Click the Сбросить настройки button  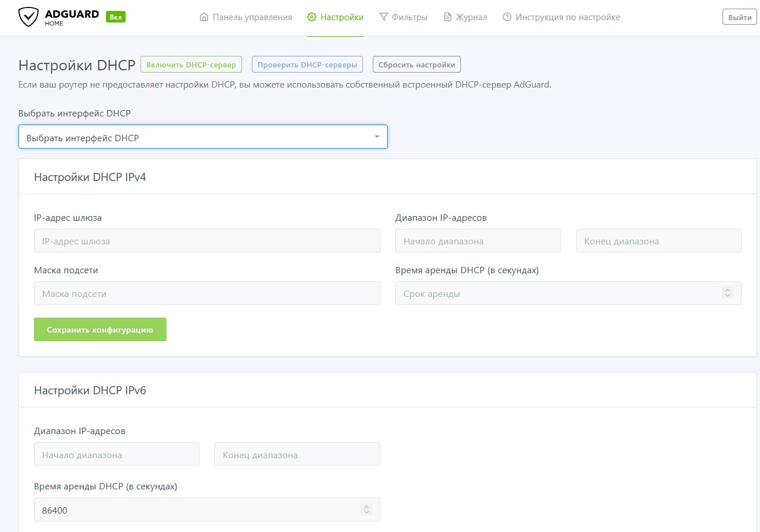pyautogui.click(x=417, y=65)
